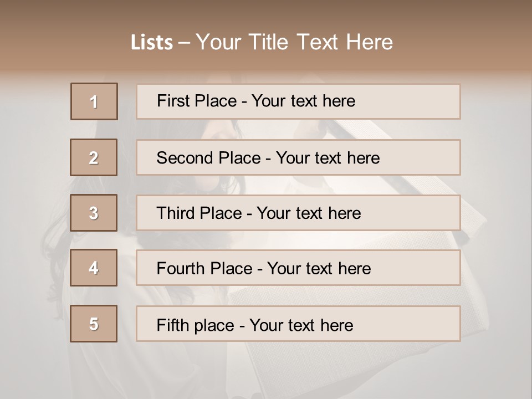This screenshot has height=399, width=532.
Task: Click 'Your Title Text Here' in the title
Action: pyautogui.click(x=294, y=42)
